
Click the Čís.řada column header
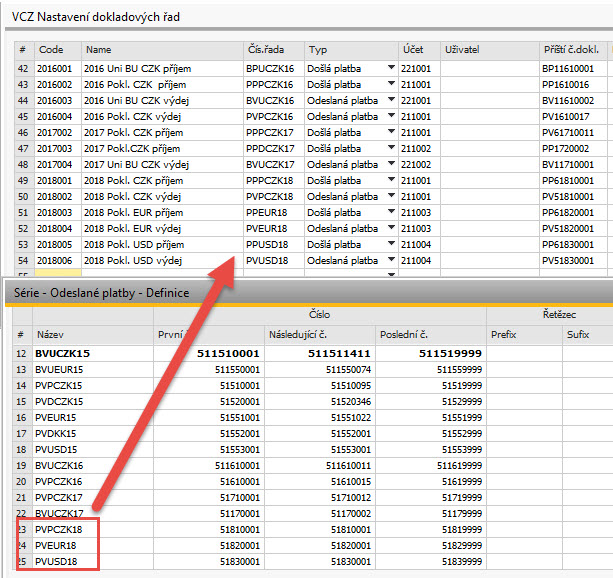pos(274,50)
